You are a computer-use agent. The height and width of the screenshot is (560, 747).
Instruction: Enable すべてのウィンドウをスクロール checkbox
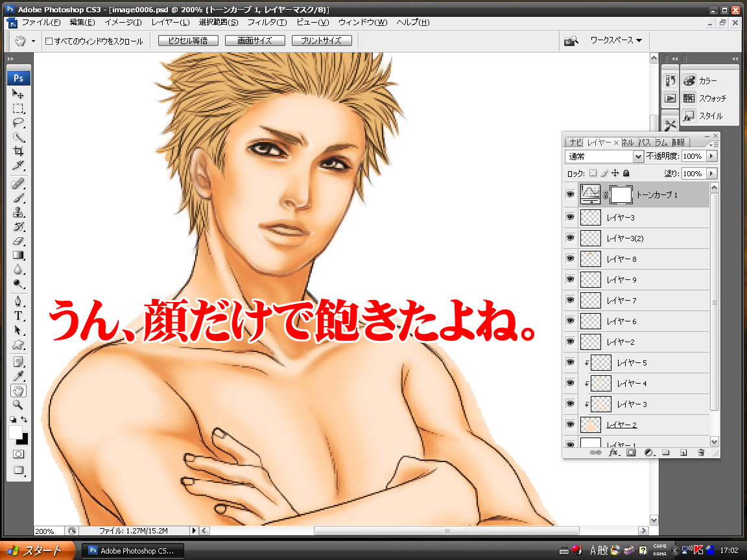coord(49,41)
